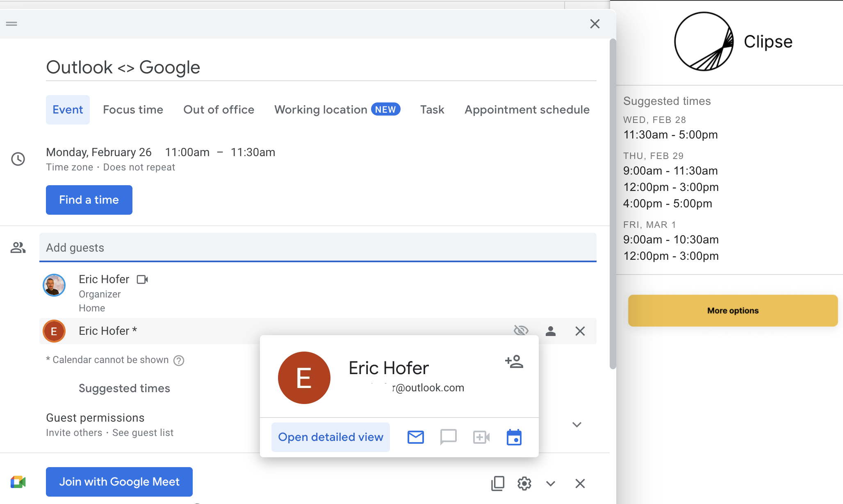
Task: Expand the Google Meet options chevron
Action: tap(551, 484)
